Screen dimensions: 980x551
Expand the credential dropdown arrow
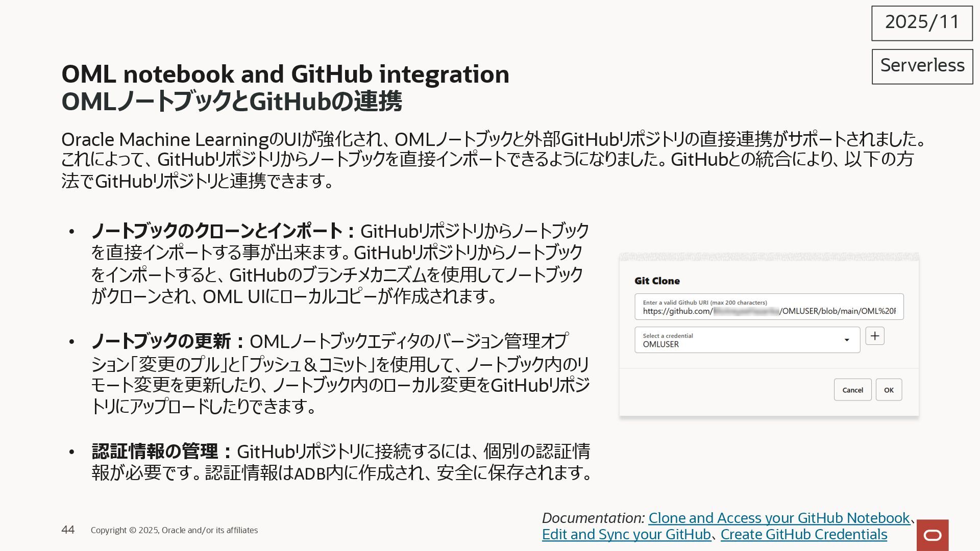pyautogui.click(x=847, y=340)
